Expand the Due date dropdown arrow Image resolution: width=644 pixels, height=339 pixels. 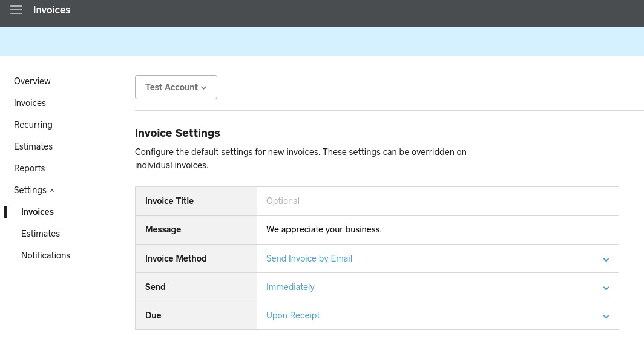click(x=606, y=317)
